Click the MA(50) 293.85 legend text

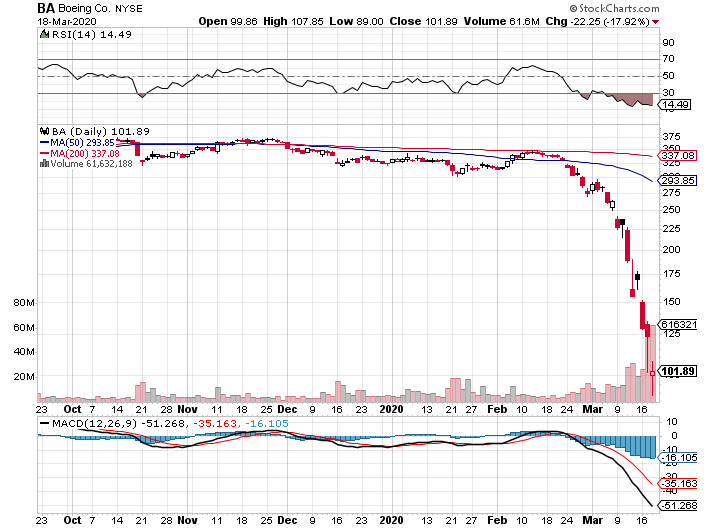(x=82, y=142)
